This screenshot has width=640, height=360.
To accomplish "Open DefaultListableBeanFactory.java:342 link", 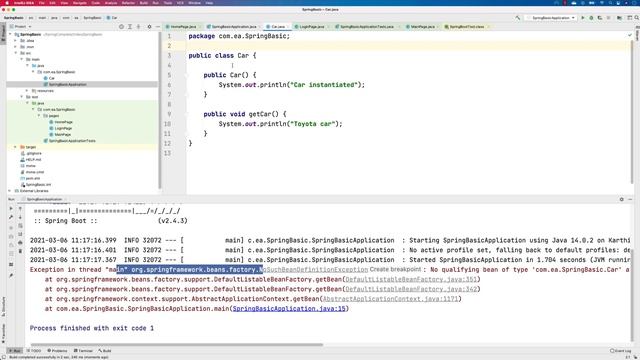I will (411, 289).
